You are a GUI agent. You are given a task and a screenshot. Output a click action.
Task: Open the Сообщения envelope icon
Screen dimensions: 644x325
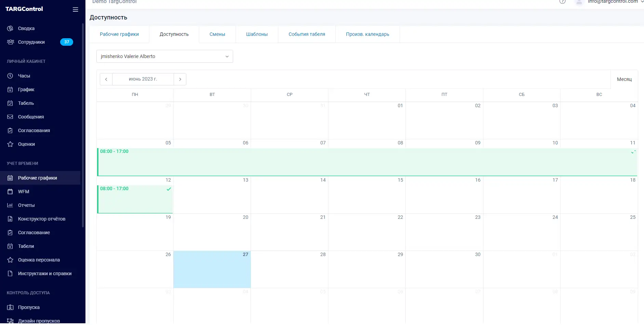coord(10,117)
